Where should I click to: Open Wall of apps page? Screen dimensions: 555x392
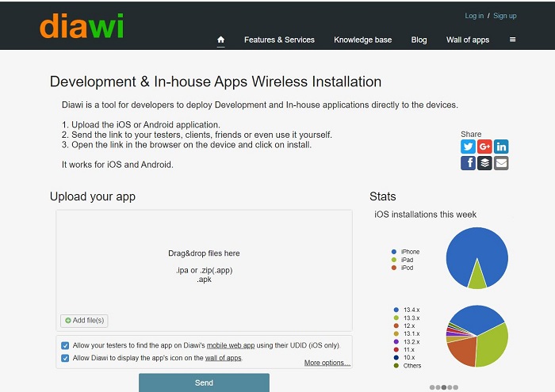click(468, 40)
